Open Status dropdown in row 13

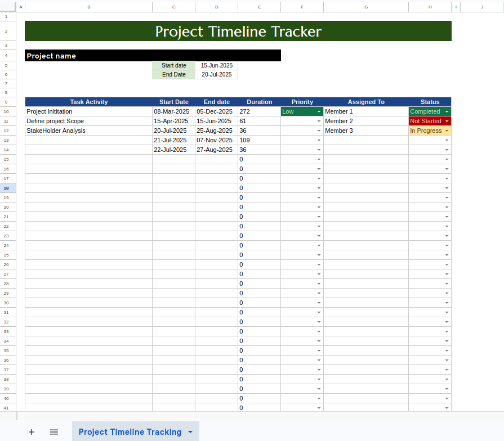(447, 140)
